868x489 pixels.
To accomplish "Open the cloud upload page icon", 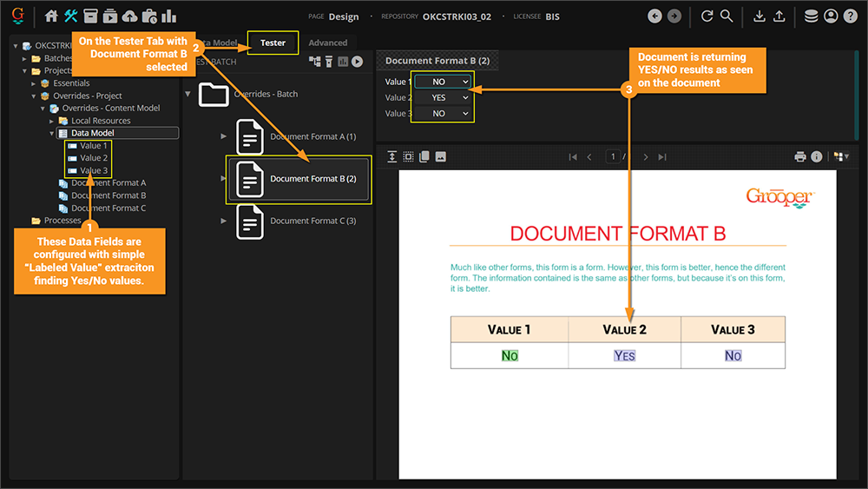I will 129,16.
